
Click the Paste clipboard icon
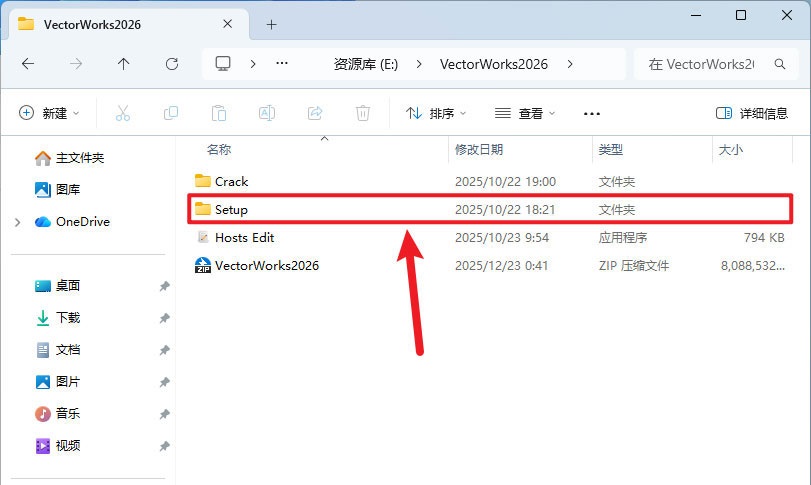tap(219, 113)
